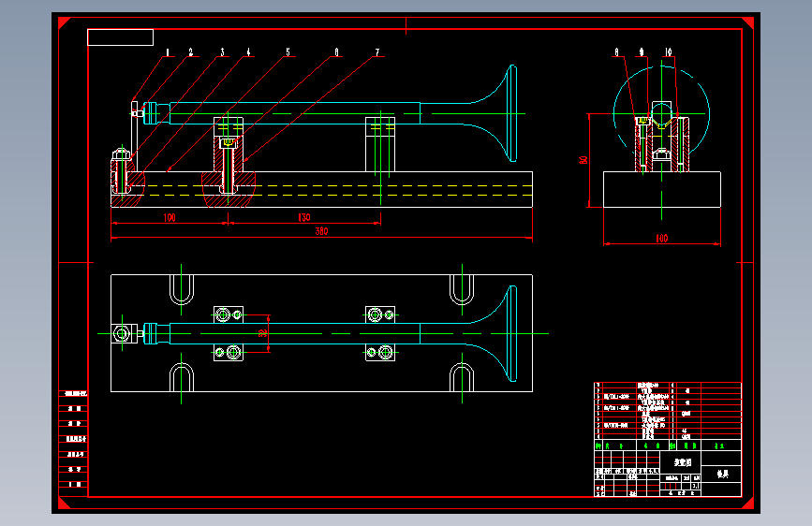Click part balloon number 2

(x=190, y=52)
